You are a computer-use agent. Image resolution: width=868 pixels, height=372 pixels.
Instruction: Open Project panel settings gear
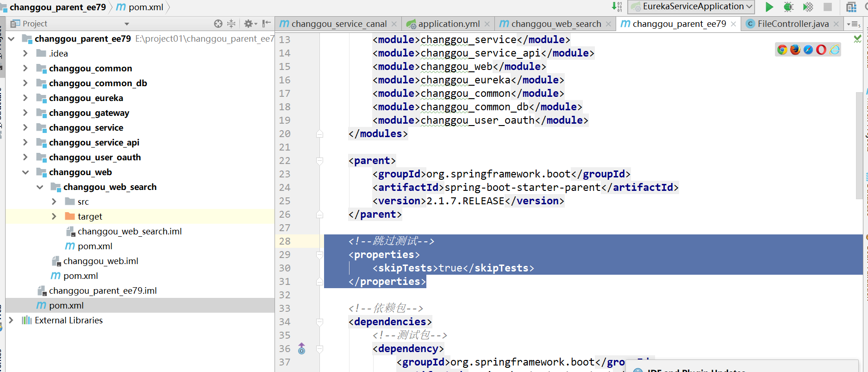point(250,24)
